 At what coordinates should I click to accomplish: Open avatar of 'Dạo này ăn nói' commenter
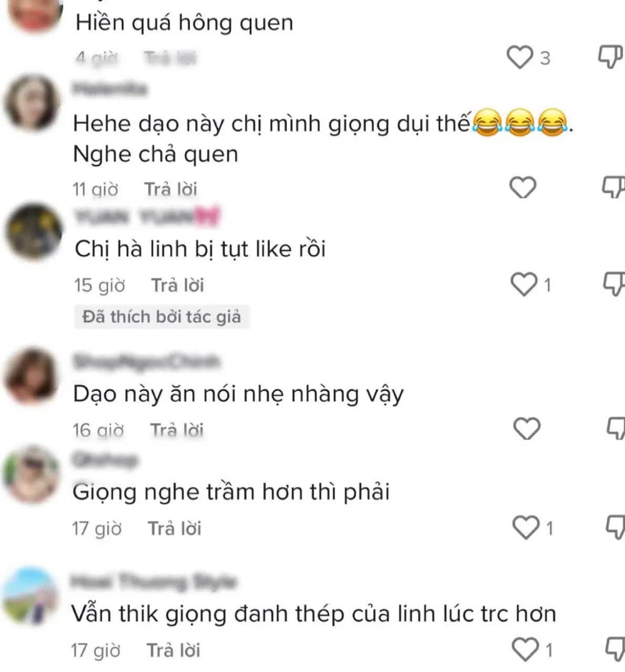coord(31,377)
